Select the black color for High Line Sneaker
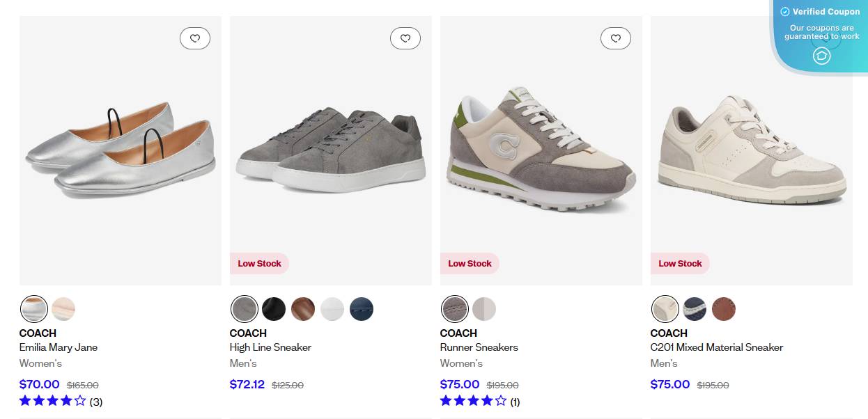The image size is (868, 419). [x=274, y=309]
